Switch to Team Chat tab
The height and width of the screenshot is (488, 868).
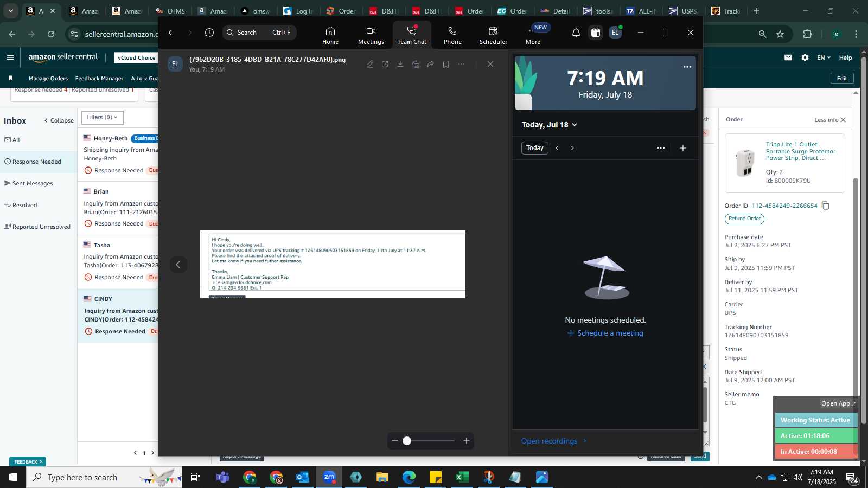412,35
